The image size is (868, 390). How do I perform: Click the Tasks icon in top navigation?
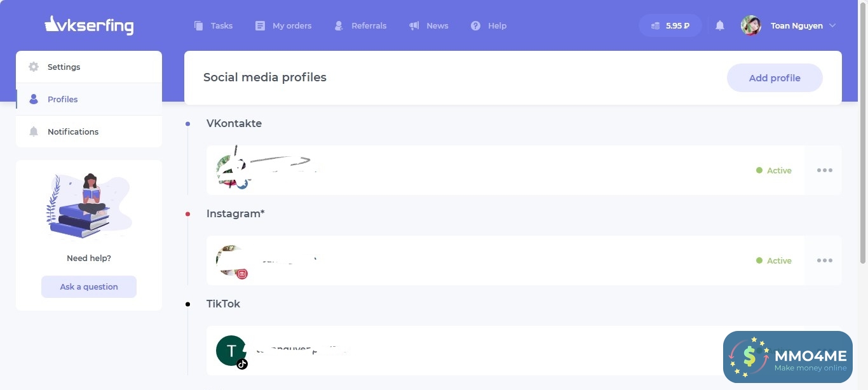click(199, 25)
